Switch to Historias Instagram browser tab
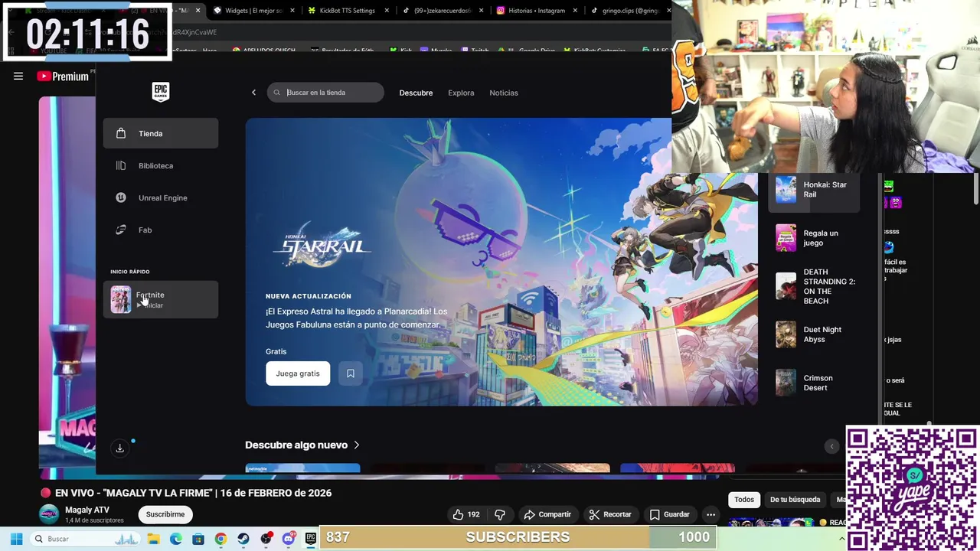Image resolution: width=980 pixels, height=551 pixels. pos(537,11)
